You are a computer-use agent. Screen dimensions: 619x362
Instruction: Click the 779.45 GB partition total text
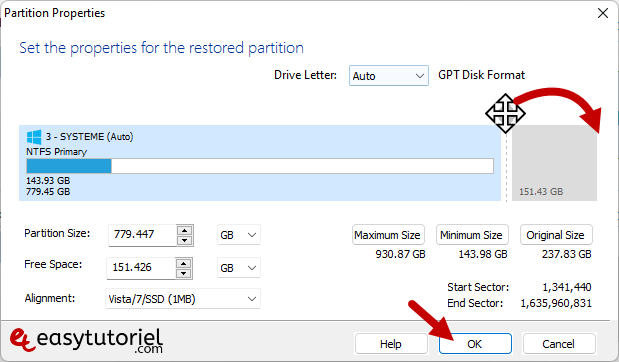48,191
